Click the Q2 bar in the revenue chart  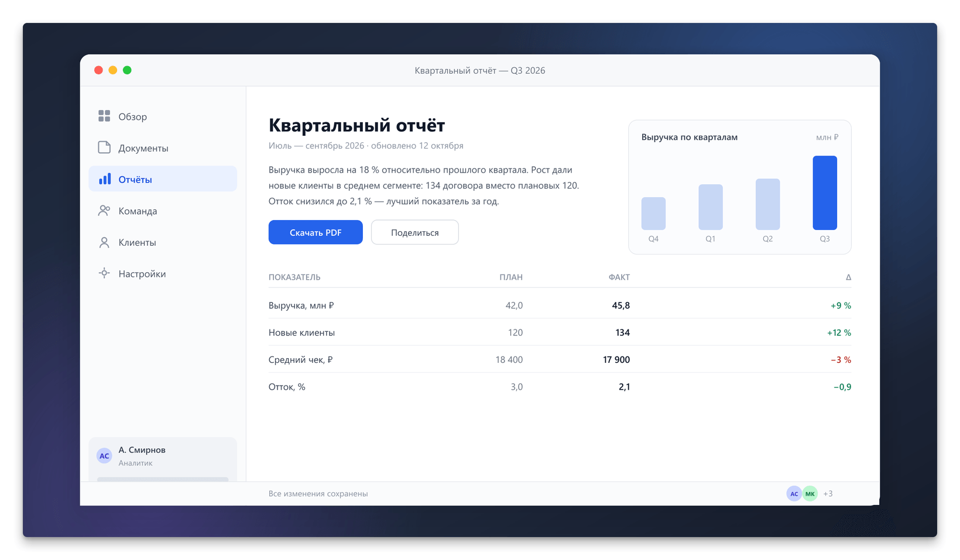(x=767, y=204)
